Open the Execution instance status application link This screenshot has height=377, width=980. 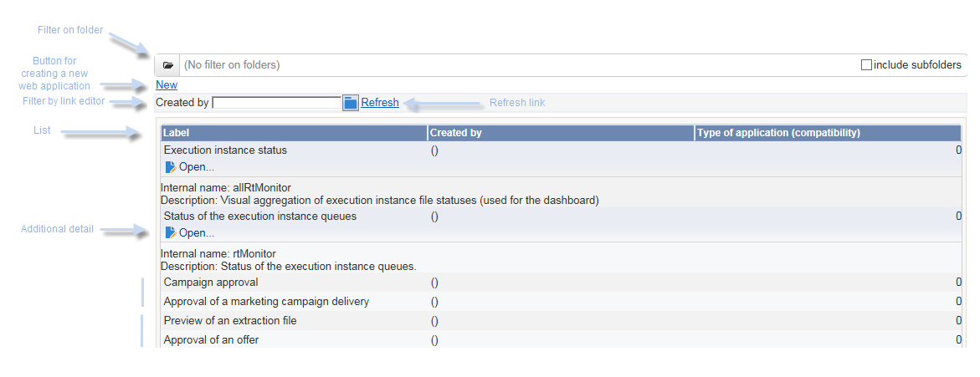tap(196, 167)
